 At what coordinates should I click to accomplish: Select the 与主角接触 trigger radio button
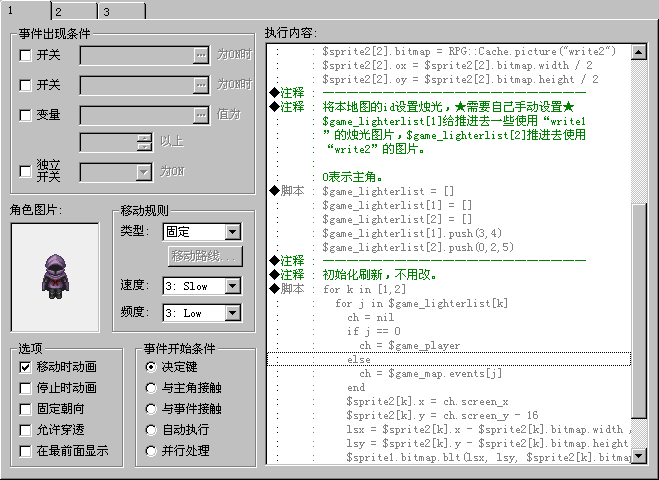coord(150,388)
